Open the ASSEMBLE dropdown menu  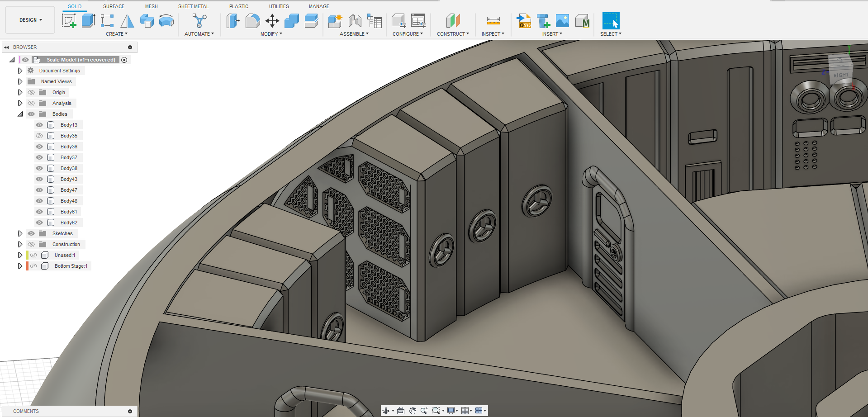pos(354,34)
